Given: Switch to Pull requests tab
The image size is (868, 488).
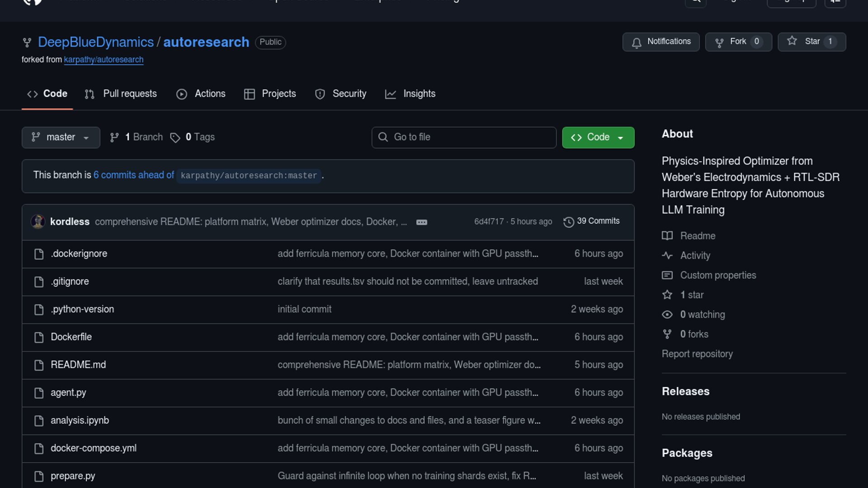Looking at the screenshot, I should [121, 94].
